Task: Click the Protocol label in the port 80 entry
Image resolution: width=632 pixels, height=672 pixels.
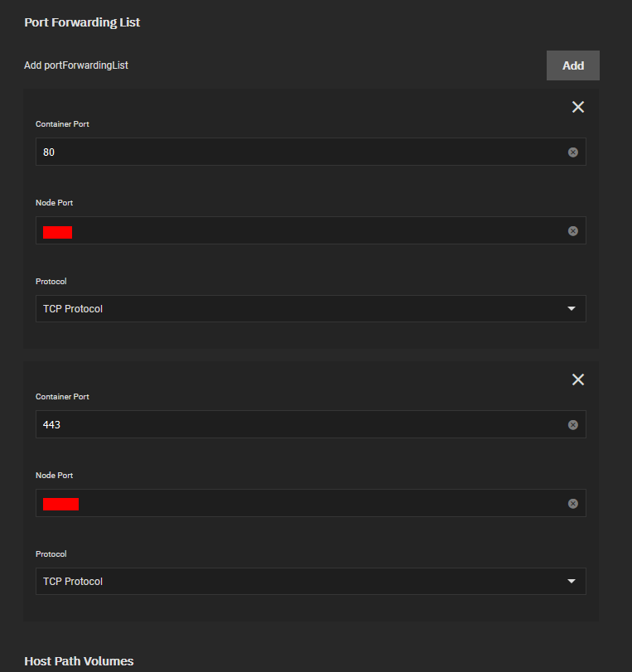Action: click(51, 282)
